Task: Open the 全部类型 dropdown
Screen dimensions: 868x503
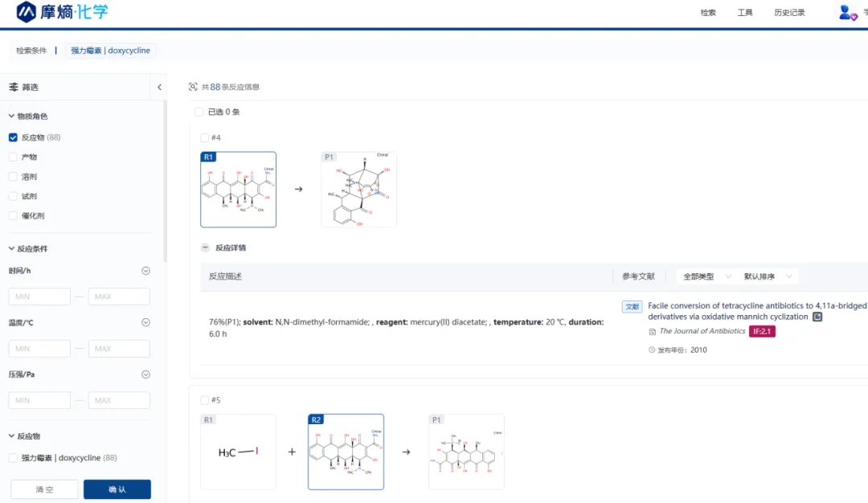Action: (706, 276)
